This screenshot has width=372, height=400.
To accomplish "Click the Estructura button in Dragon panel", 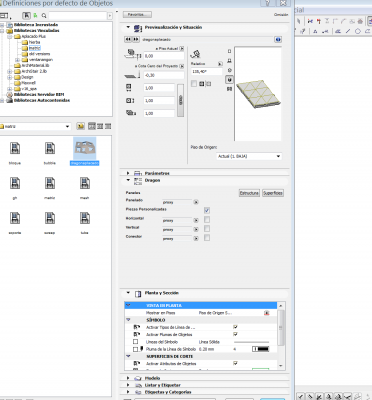I will coord(249,193).
